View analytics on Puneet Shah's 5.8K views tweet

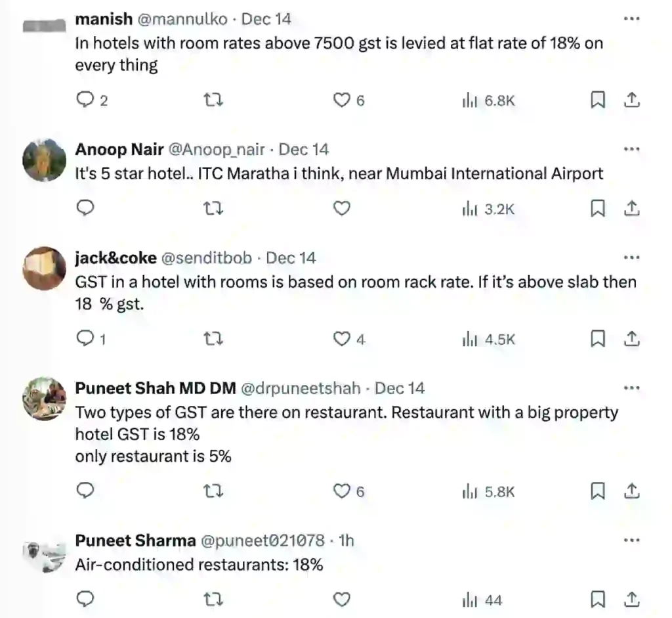coord(489,491)
